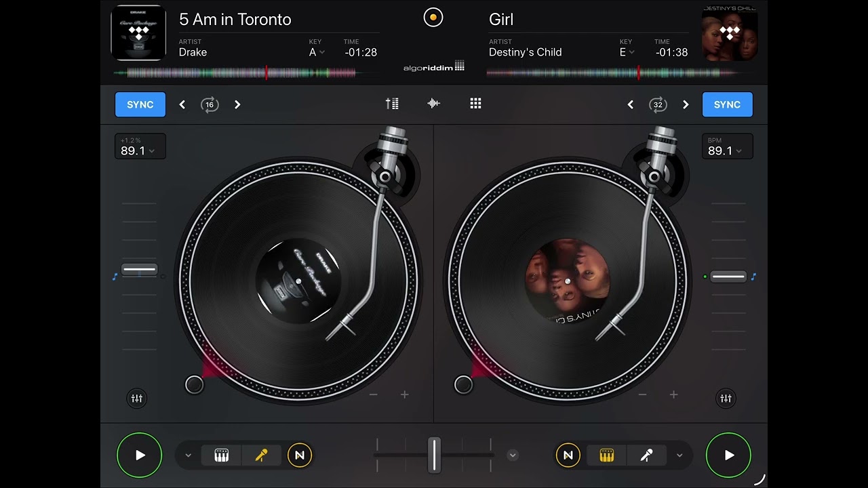Open the mixer/EQ view icon
Image resolution: width=868 pixels, height=488 pixels.
point(392,104)
